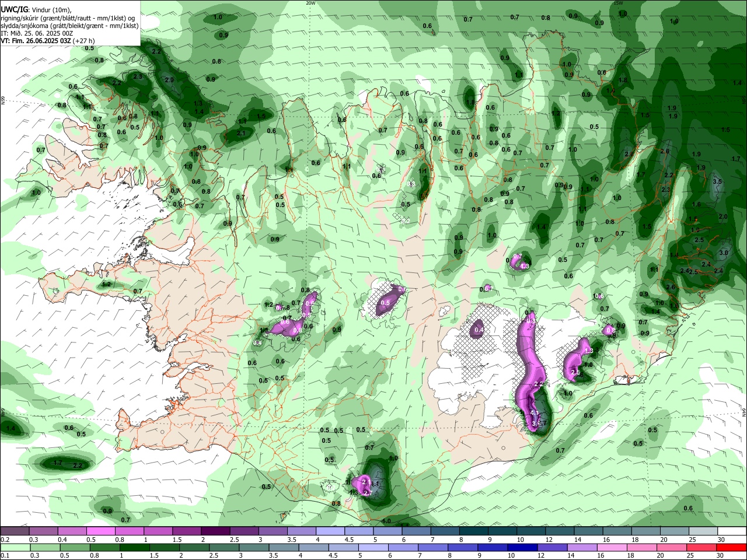Image resolution: width=747 pixels, height=560 pixels.
Task: Select the white snow swatch after label 30
Action: [732, 531]
